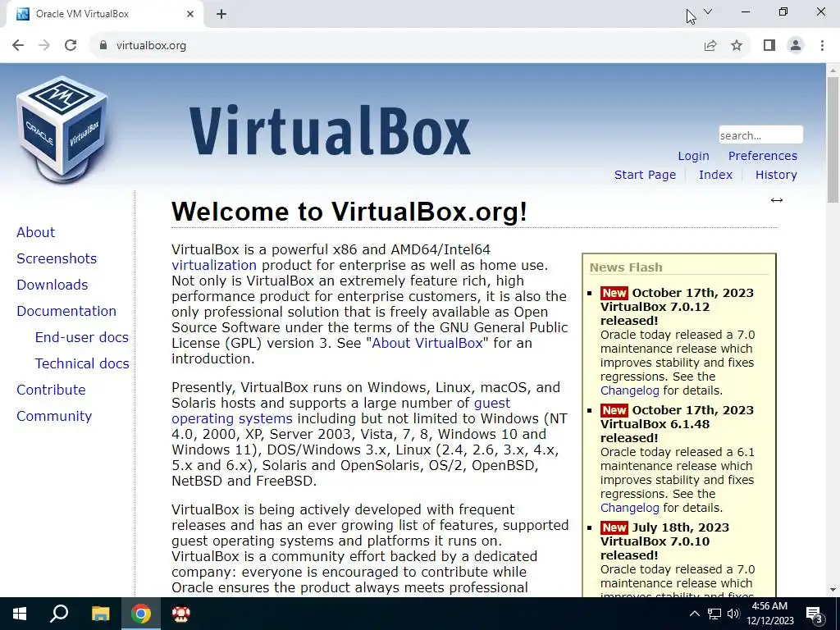Click the page vertical scrollbar thumb
The image size is (840, 630).
click(x=833, y=139)
